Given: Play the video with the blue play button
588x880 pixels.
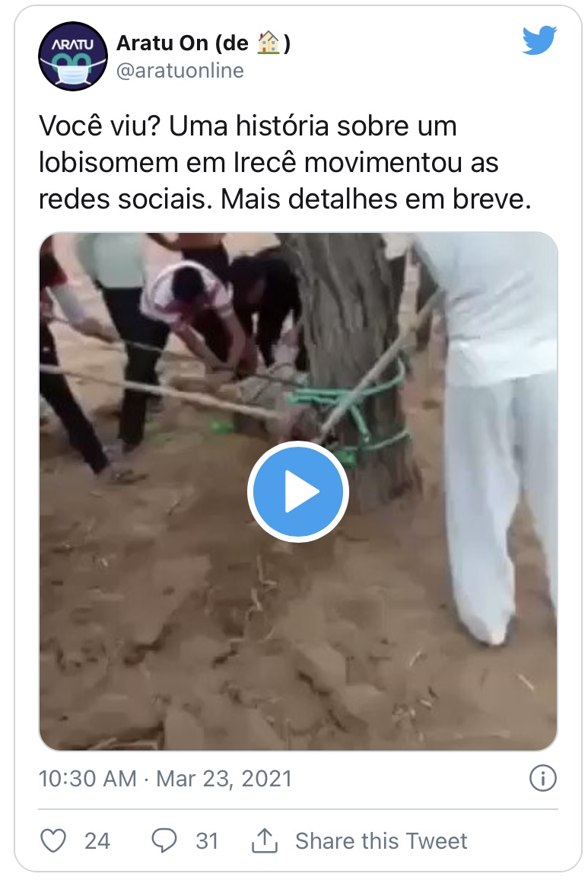Looking at the screenshot, I should pos(298,492).
